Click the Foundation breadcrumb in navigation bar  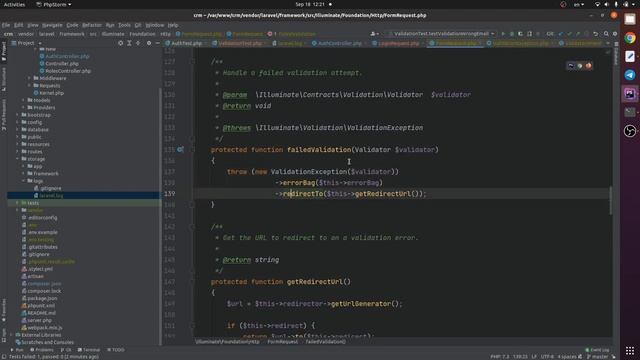[x=142, y=34]
